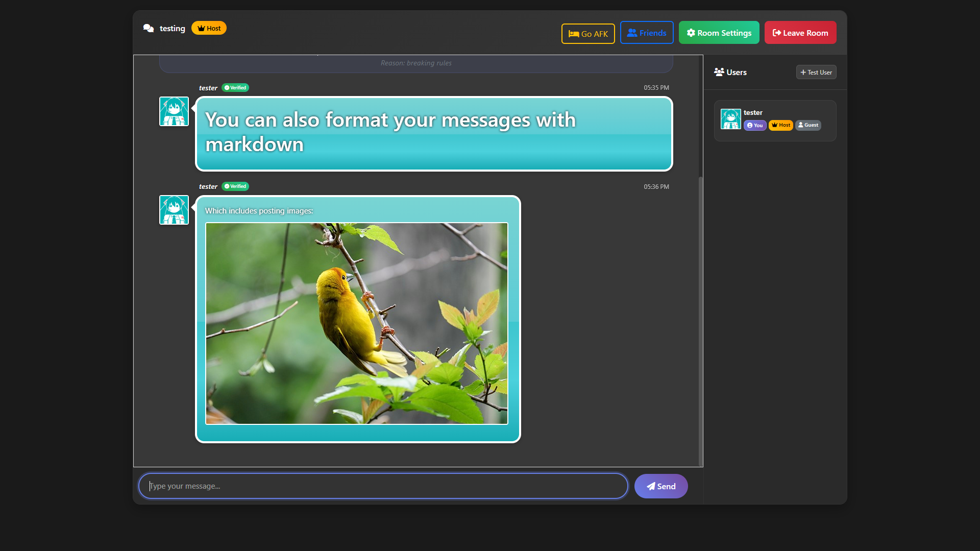Click the Users group icon

[x=719, y=72]
